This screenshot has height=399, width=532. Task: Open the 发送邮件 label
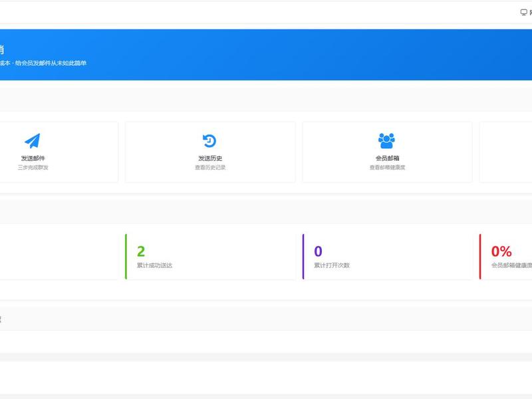click(x=33, y=158)
